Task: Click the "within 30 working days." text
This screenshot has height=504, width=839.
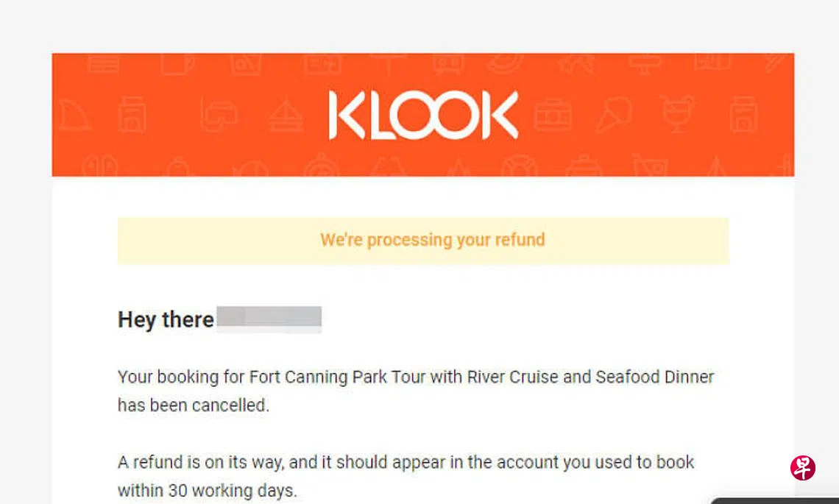Action: (207, 490)
